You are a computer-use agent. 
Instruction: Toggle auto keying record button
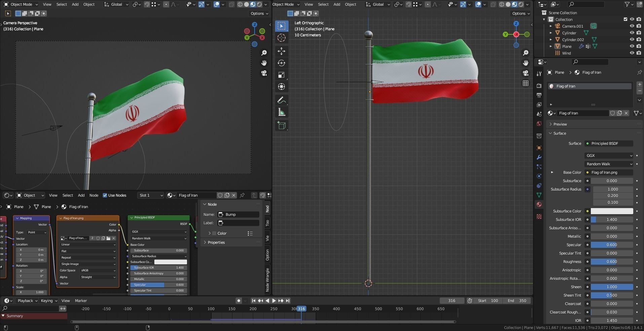tap(239, 301)
